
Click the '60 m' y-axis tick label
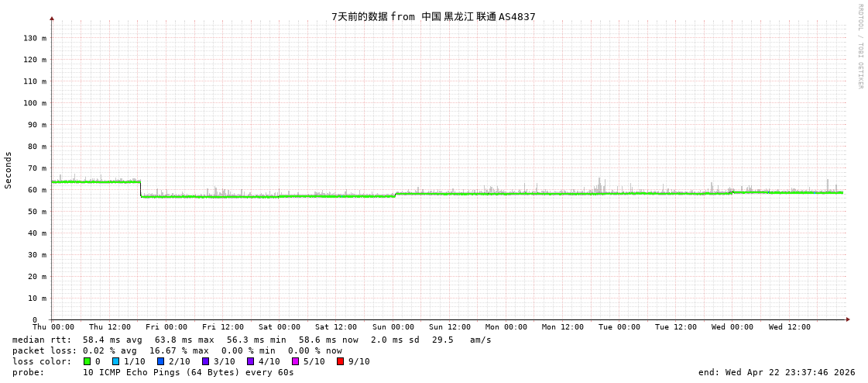(37, 189)
